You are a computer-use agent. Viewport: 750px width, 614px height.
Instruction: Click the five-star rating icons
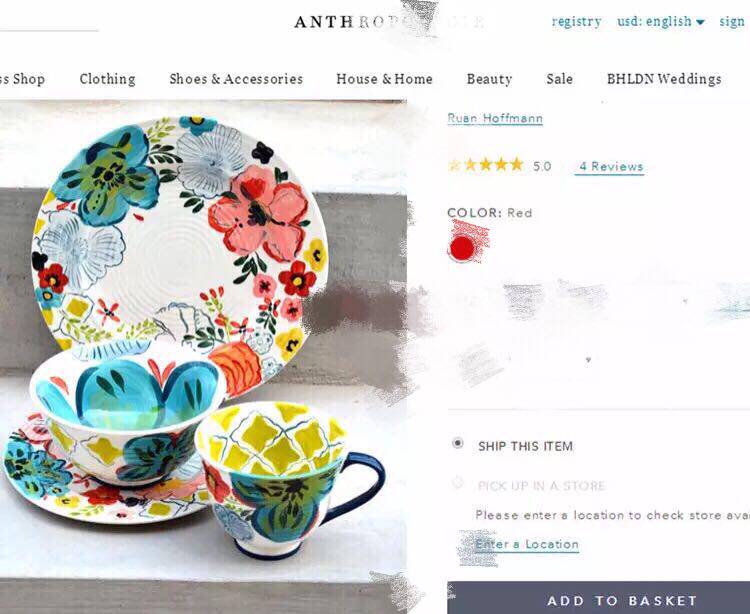pos(485,165)
